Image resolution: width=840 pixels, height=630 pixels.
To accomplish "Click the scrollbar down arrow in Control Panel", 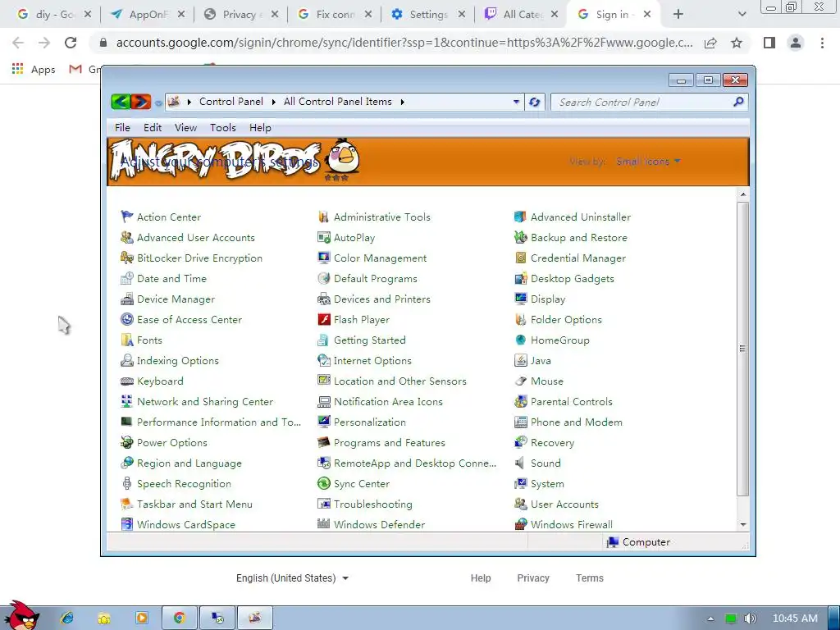I will tap(743, 524).
